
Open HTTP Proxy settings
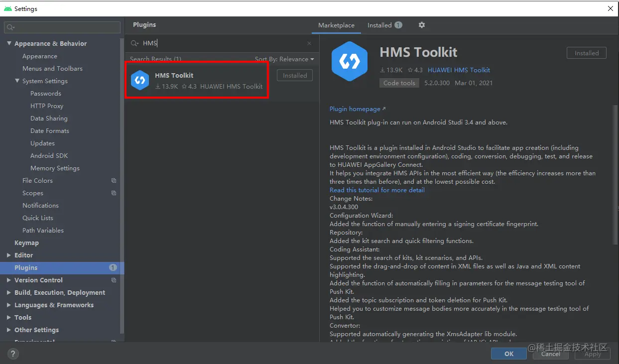click(47, 106)
